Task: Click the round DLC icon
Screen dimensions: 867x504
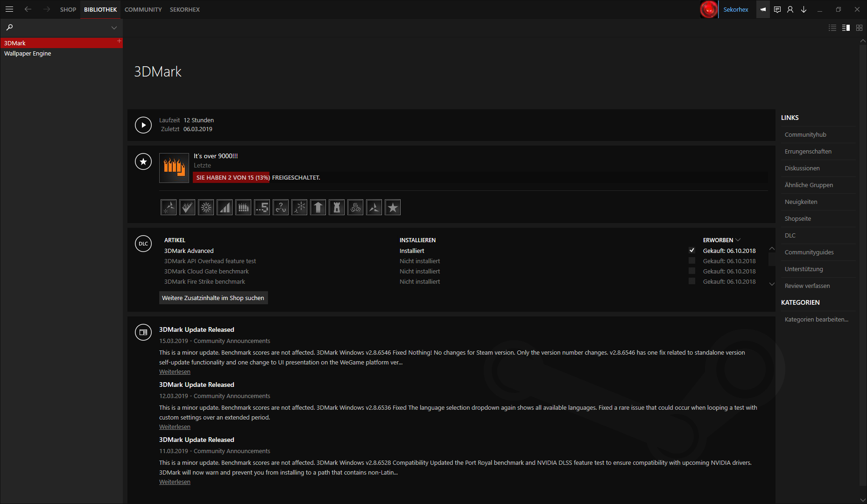Action: (x=143, y=244)
